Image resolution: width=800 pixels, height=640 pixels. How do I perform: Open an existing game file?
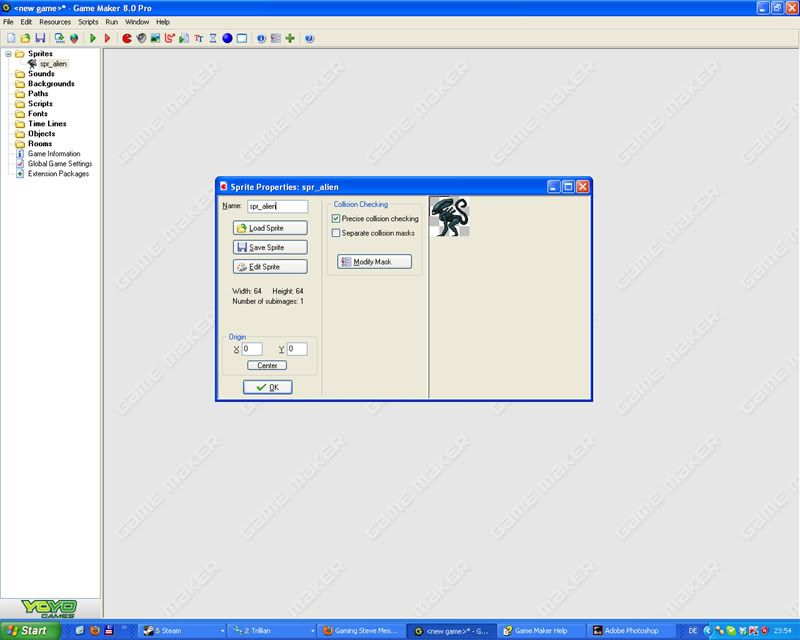pos(26,38)
